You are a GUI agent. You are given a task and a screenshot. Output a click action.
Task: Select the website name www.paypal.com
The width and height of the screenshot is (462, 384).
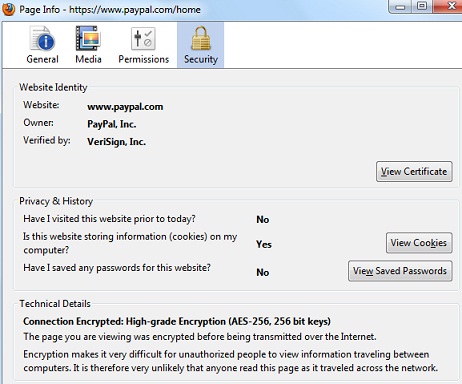(125, 107)
